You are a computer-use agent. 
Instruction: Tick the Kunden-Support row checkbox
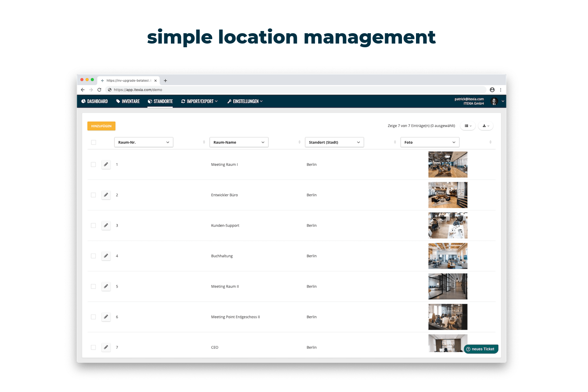(93, 226)
